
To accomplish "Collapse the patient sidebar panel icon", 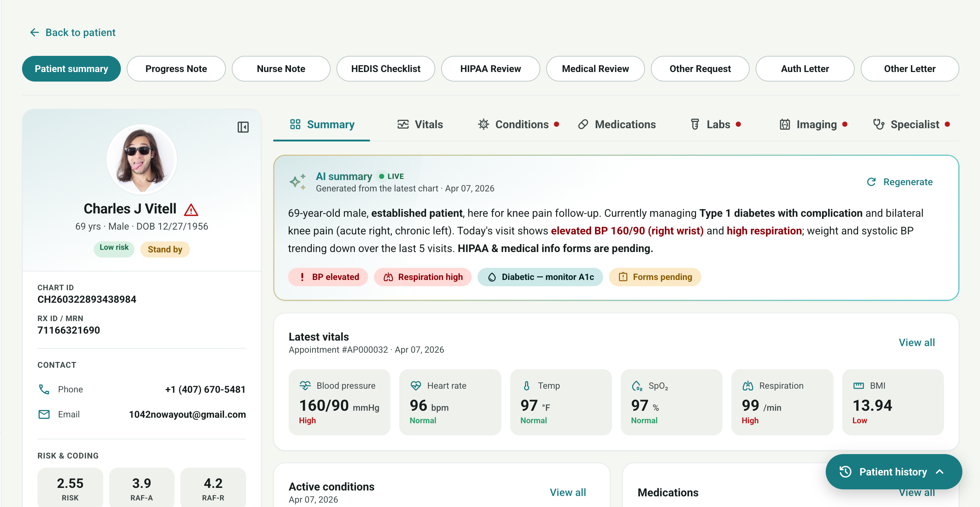I will (x=243, y=127).
